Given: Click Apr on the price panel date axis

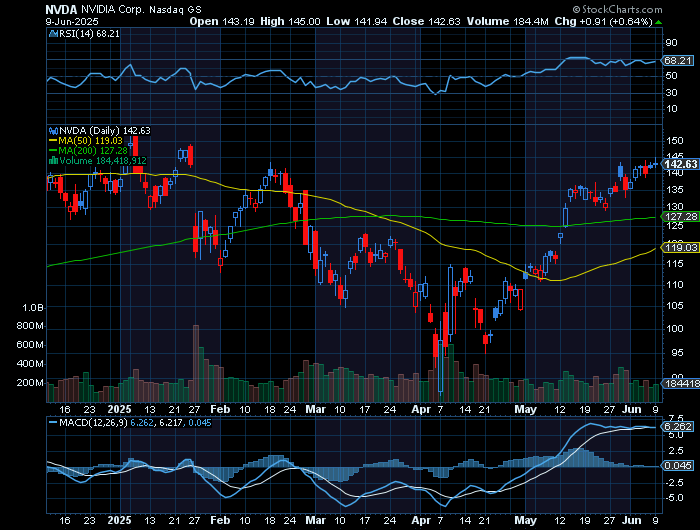Looking at the screenshot, I should (x=421, y=409).
